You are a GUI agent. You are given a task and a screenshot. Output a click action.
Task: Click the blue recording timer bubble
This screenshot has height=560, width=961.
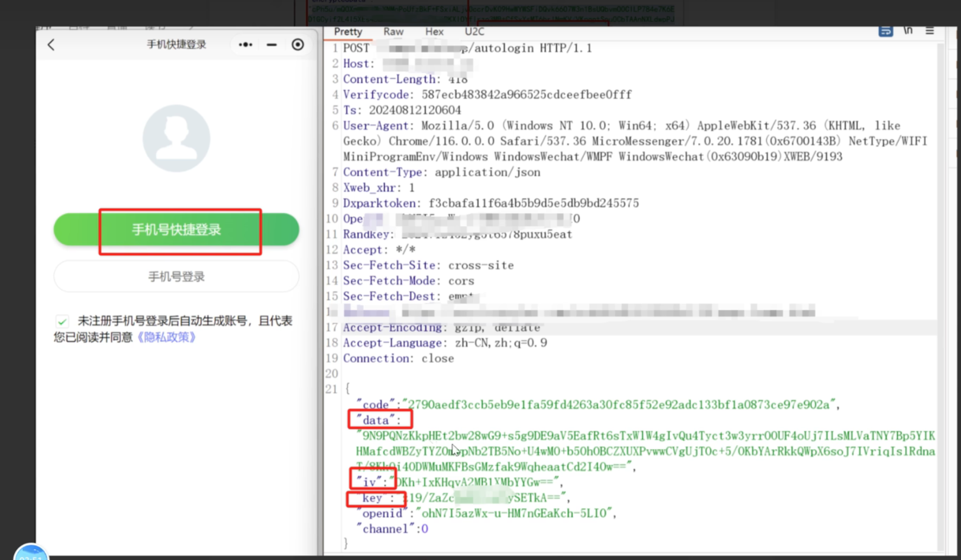click(x=31, y=553)
